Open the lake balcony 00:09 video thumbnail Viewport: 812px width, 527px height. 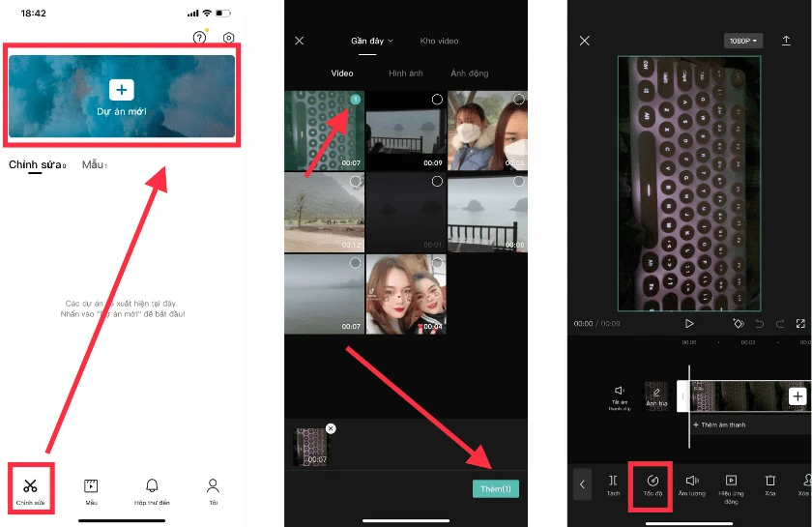tap(406, 131)
